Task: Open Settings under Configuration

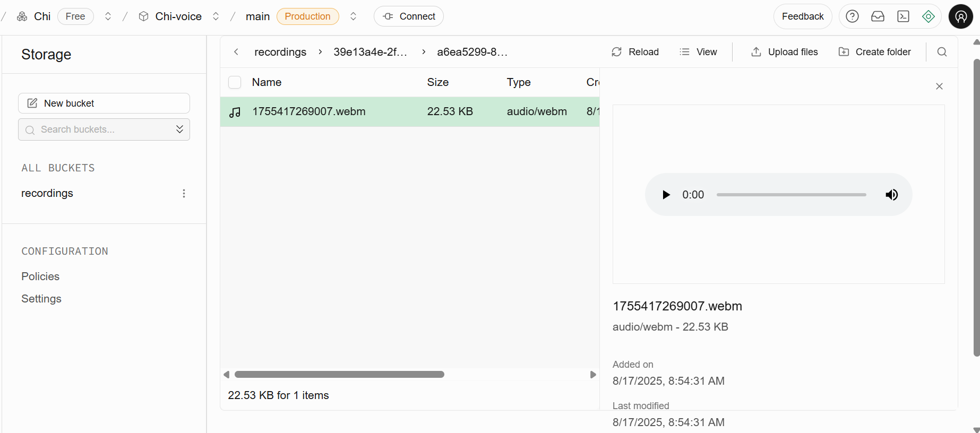Action: [41, 299]
